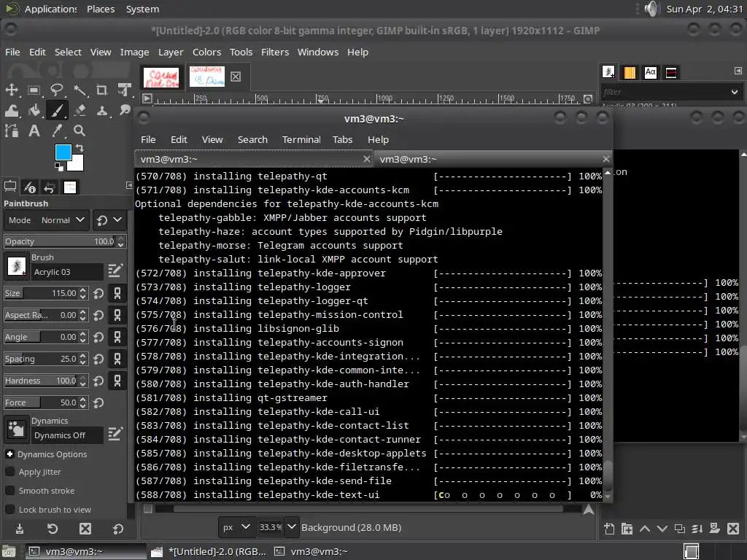Image resolution: width=747 pixels, height=560 pixels.
Task: Select the Warp Transform tool
Action: click(12, 111)
